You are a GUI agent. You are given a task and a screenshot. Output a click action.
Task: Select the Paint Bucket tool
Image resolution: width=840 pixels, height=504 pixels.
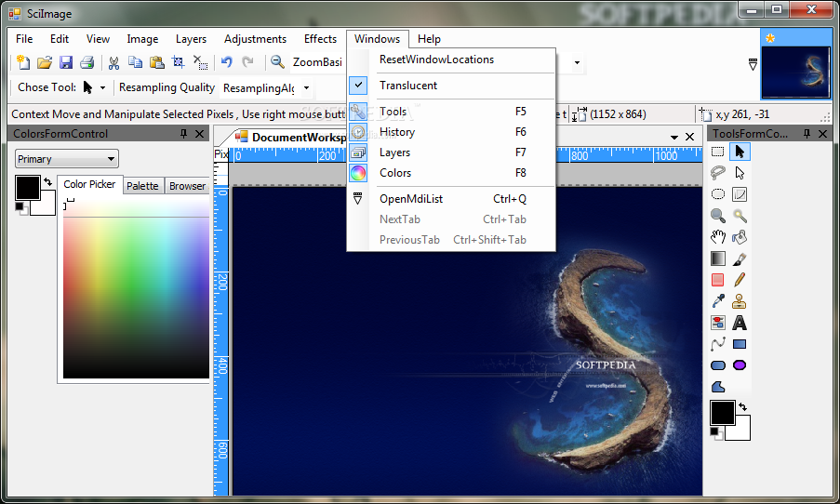tap(740, 237)
